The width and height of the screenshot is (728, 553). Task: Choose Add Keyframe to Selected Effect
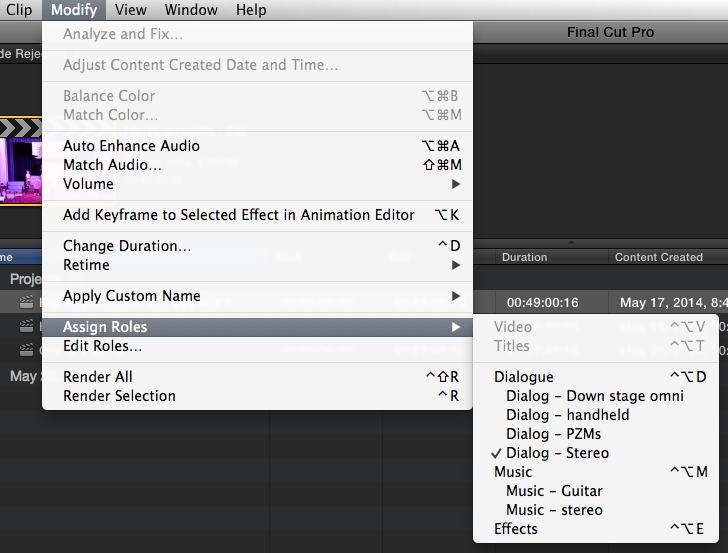click(x=257, y=215)
